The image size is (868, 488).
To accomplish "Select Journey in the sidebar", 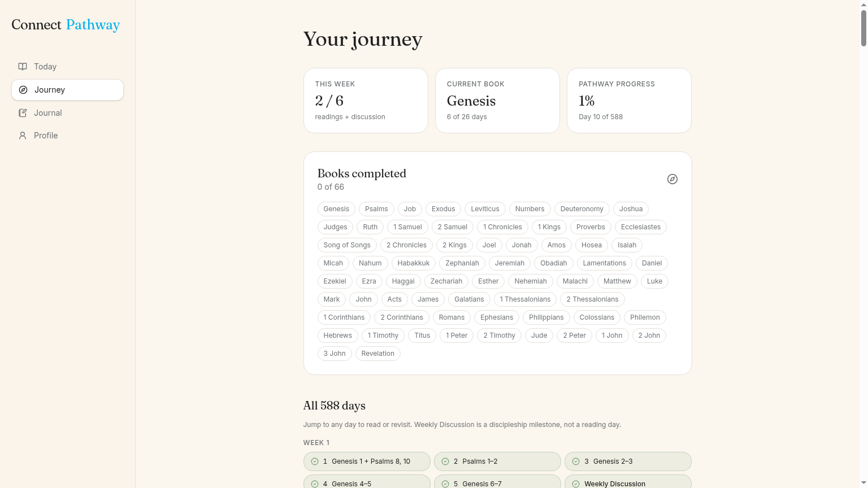I will (x=67, y=90).
